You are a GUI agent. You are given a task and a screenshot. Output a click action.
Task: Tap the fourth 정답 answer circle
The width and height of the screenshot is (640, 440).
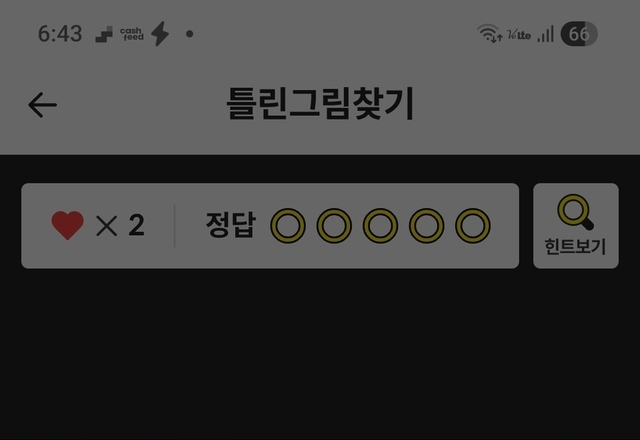pyautogui.click(x=427, y=226)
